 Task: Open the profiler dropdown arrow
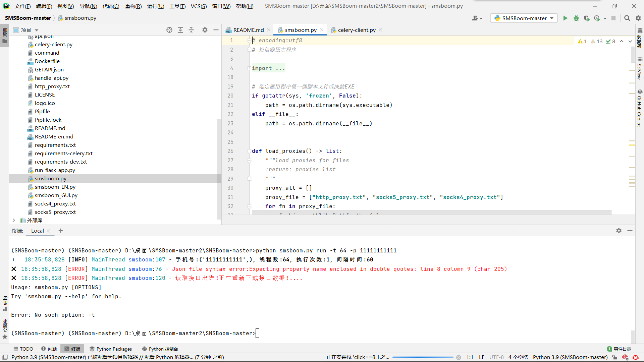click(x=606, y=18)
